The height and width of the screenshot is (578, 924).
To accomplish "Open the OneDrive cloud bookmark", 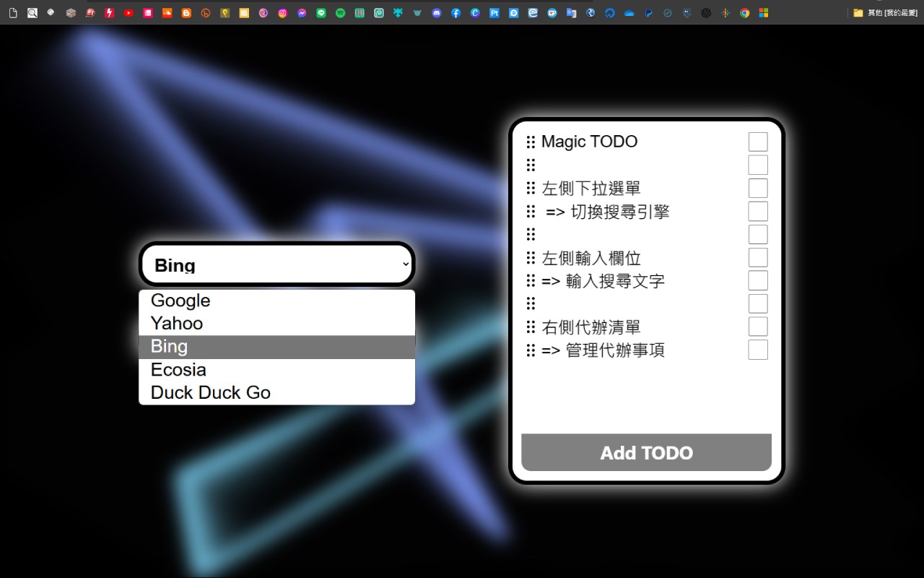I will [x=629, y=13].
